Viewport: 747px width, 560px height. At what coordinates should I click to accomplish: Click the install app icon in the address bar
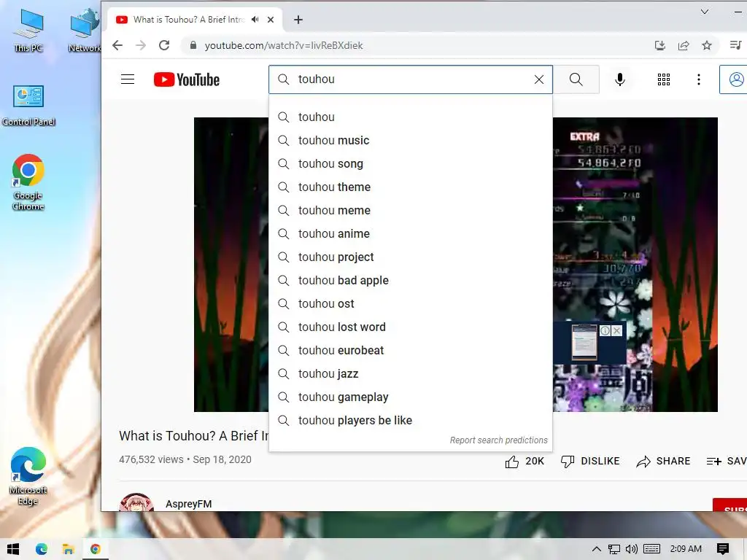(x=659, y=45)
